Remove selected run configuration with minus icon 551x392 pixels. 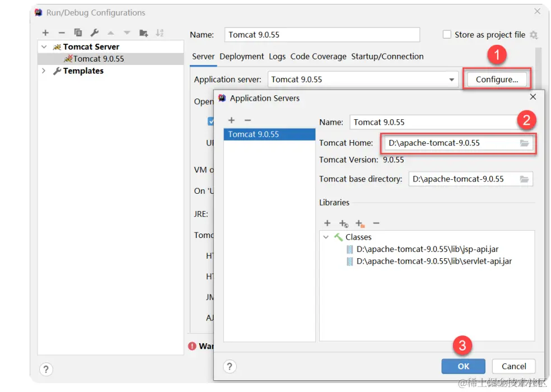(x=62, y=32)
